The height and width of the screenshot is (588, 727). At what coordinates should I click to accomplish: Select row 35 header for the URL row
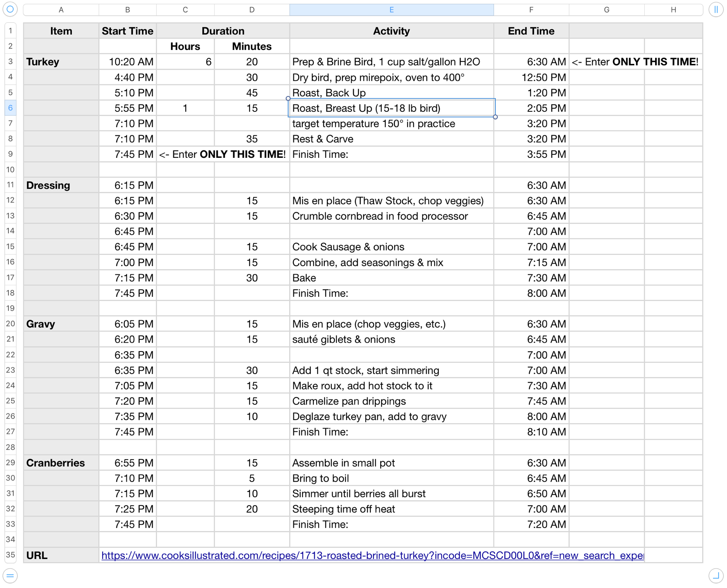pos(10,555)
